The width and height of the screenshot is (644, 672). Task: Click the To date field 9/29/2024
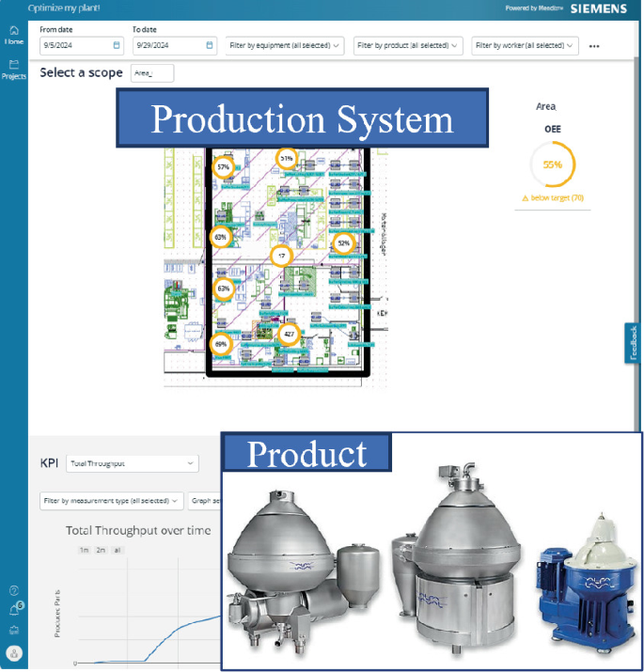[175, 45]
